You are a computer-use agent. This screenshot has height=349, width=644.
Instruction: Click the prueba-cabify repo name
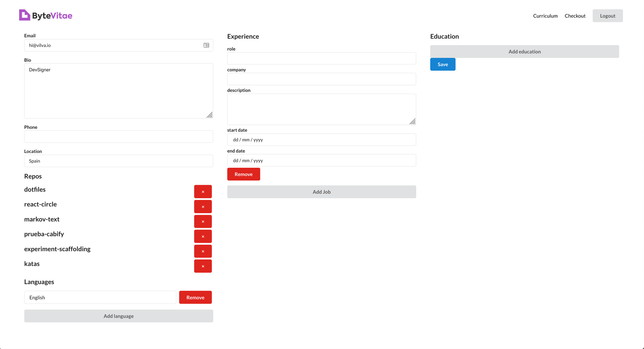coord(44,234)
